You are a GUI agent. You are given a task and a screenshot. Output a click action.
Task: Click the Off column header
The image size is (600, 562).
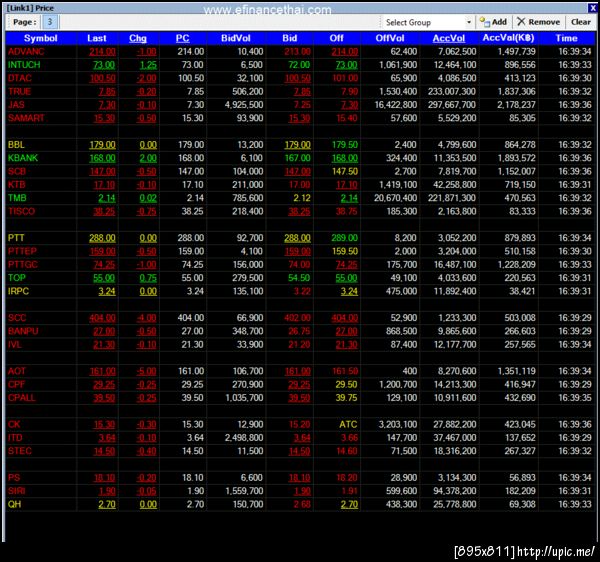coord(336,38)
